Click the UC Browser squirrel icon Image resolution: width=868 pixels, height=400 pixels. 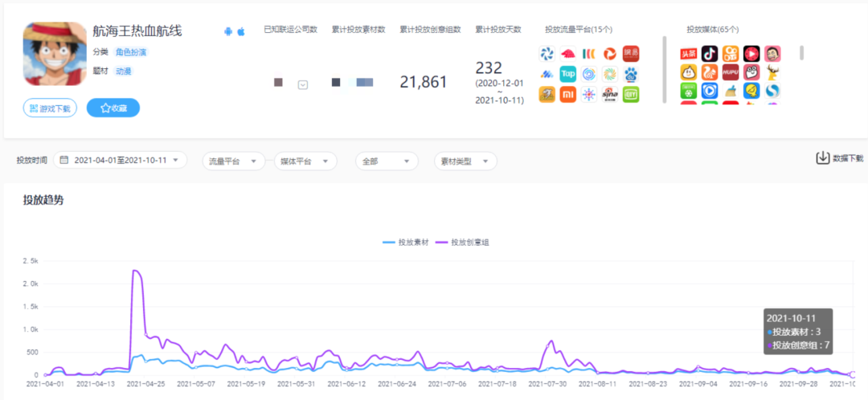click(x=710, y=72)
